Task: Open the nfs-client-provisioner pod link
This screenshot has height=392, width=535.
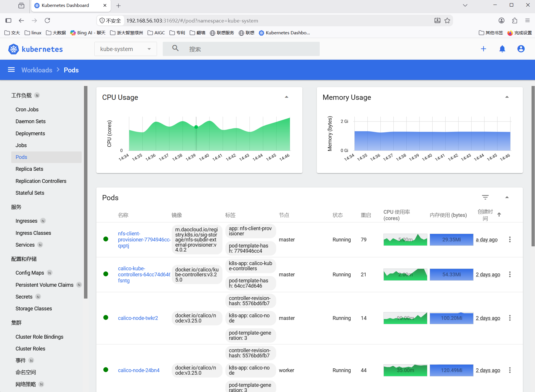Action: [x=144, y=240]
